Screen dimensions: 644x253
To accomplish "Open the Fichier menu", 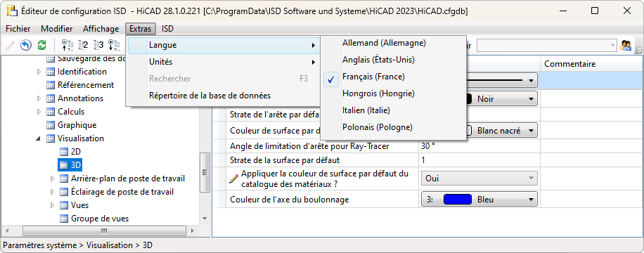I will click(18, 29).
